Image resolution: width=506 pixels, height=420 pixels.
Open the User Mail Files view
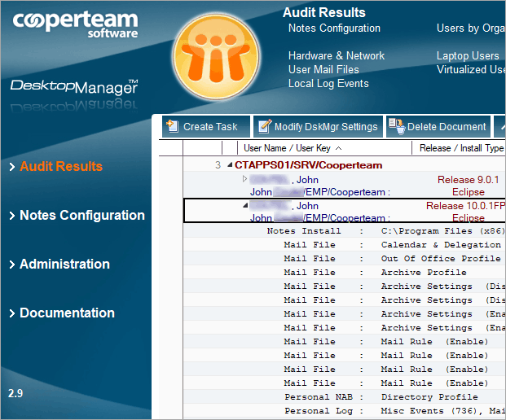[x=323, y=70]
